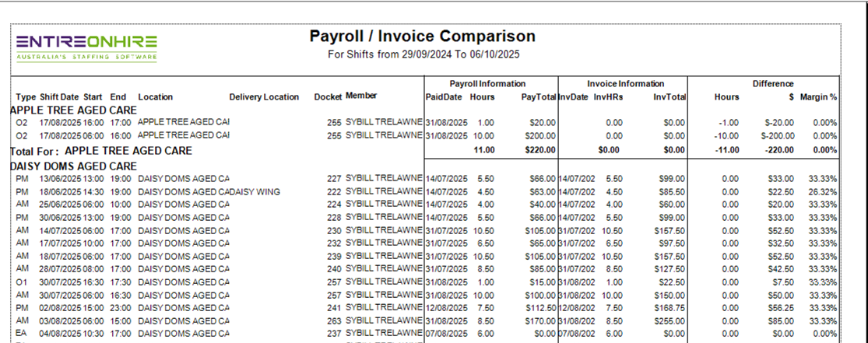This screenshot has width=868, height=343.
Task: Click the PayTotal column header
Action: point(538,97)
